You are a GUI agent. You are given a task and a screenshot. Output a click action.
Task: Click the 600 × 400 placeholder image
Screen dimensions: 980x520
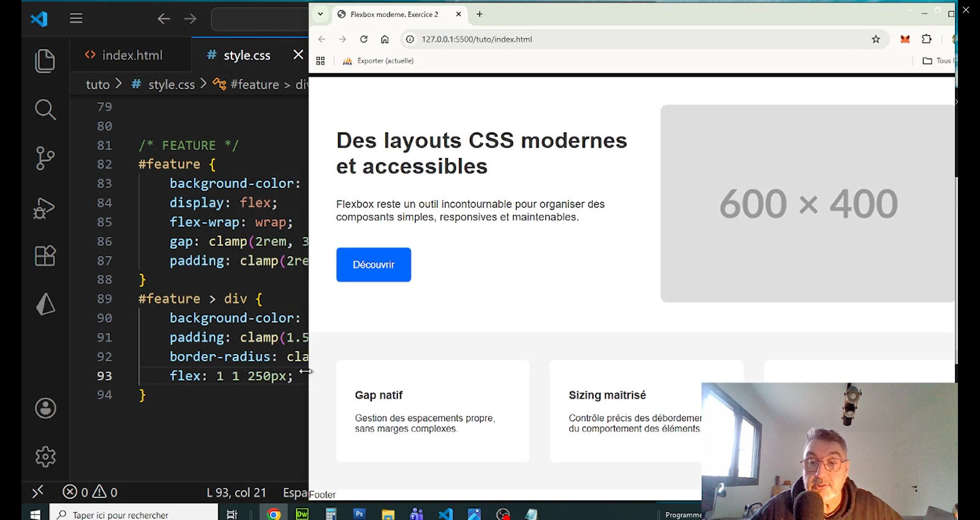coord(807,203)
